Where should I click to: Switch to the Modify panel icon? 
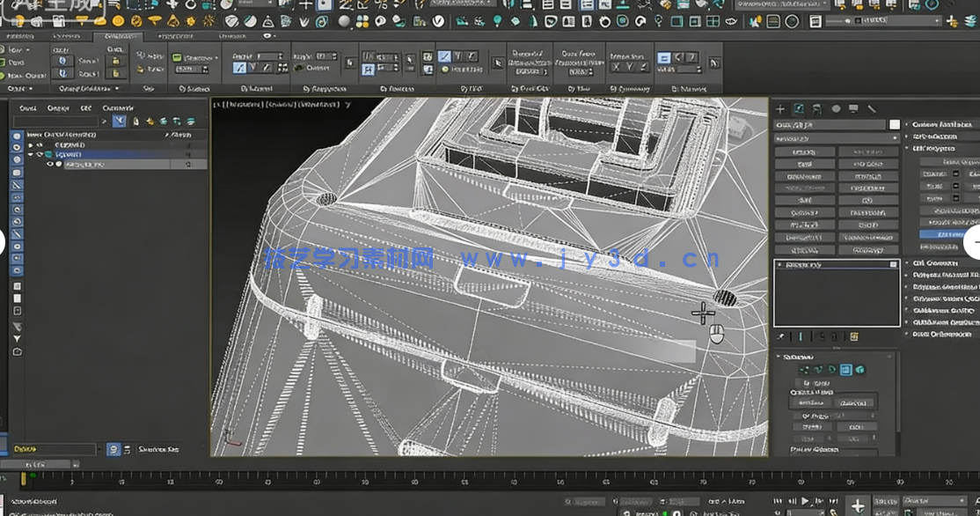click(x=799, y=109)
